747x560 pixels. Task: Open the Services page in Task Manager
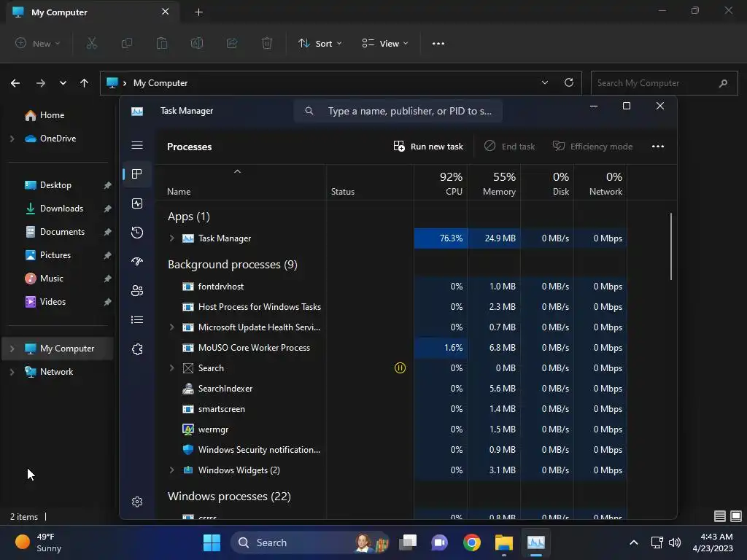coord(137,349)
